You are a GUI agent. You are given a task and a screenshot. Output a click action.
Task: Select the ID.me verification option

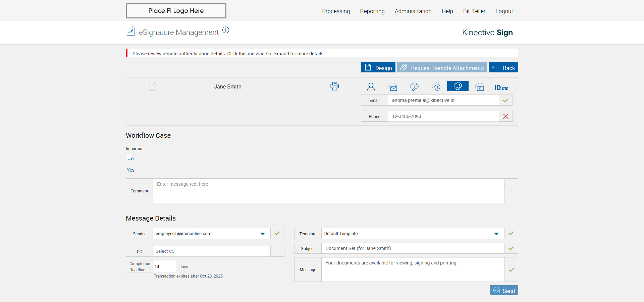coord(501,87)
